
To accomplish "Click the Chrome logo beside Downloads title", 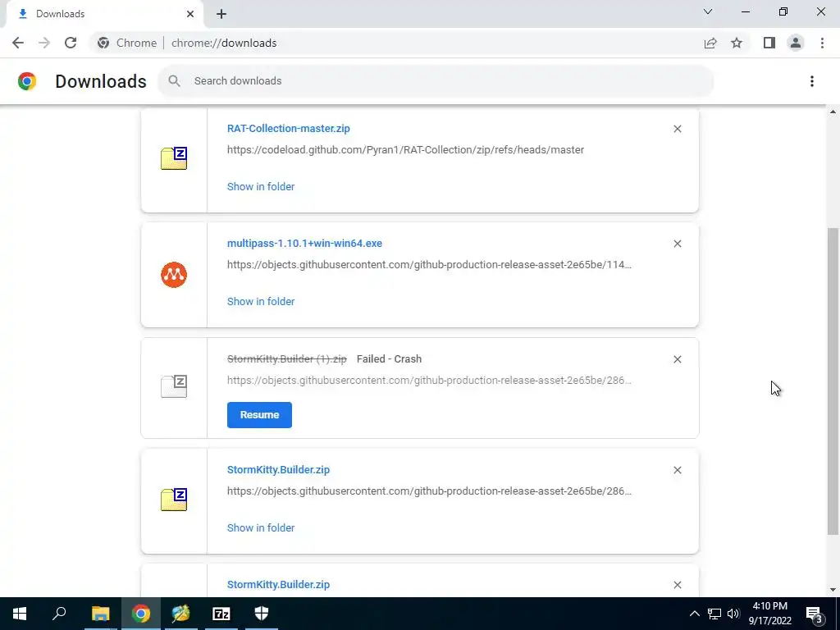I will pyautogui.click(x=27, y=81).
